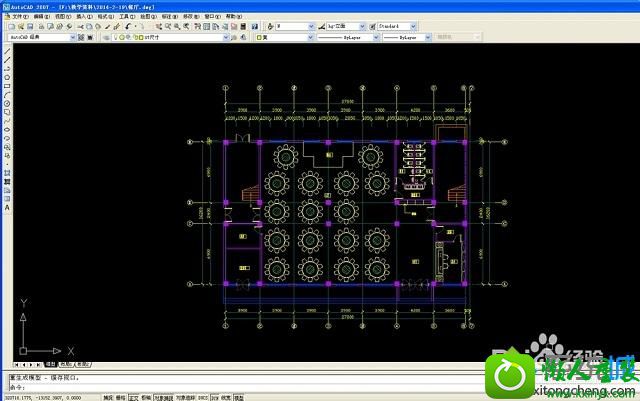Open the 编辑 (Edit) menu
The height and width of the screenshot is (401, 640).
point(41,16)
